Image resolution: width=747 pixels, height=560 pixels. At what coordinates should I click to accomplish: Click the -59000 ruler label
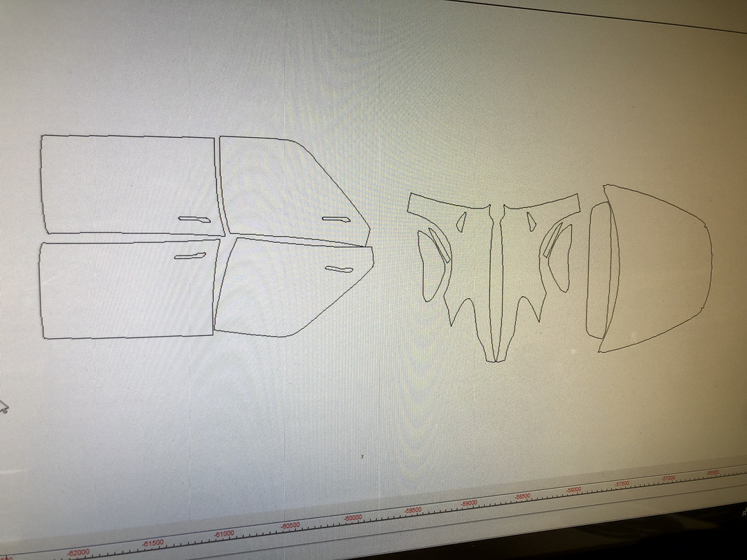(469, 503)
